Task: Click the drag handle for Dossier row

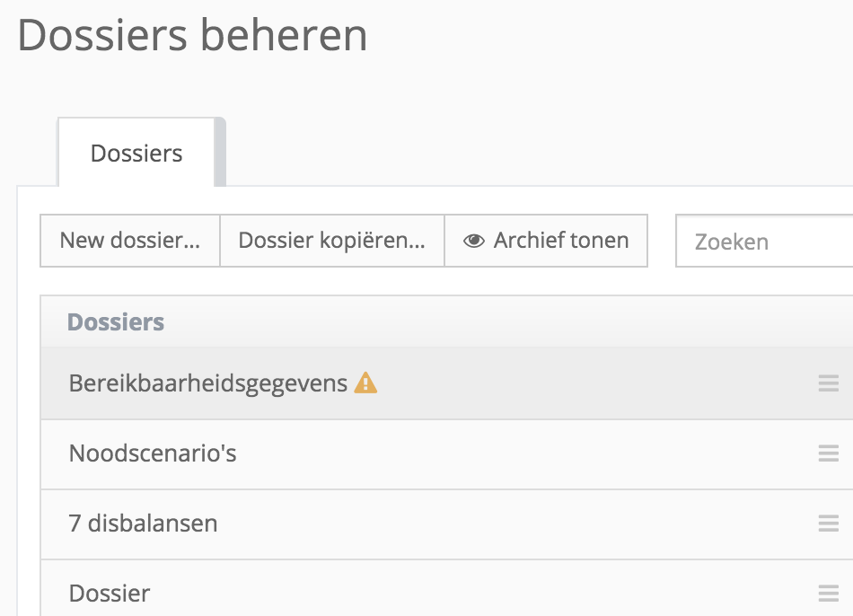Action: click(828, 593)
